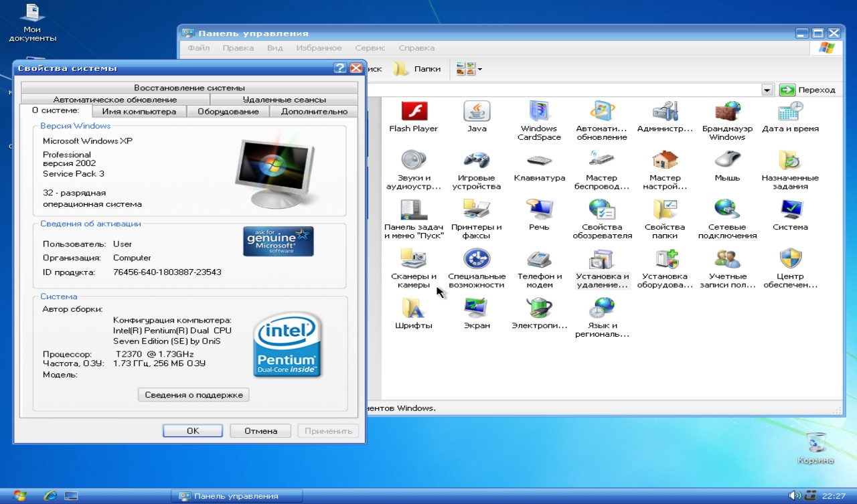Screen dimensions: 857x504
Task: Expand the address bar dropdown arrow
Action: point(767,90)
